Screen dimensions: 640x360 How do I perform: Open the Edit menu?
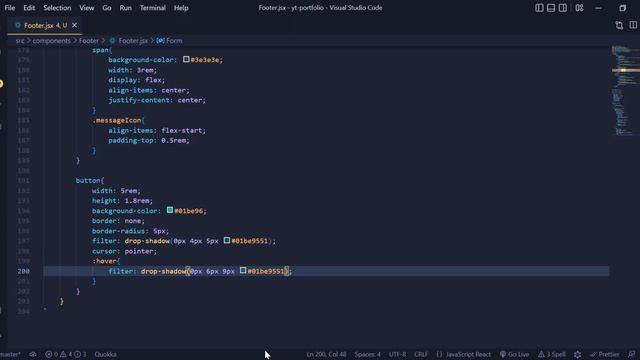[29, 8]
